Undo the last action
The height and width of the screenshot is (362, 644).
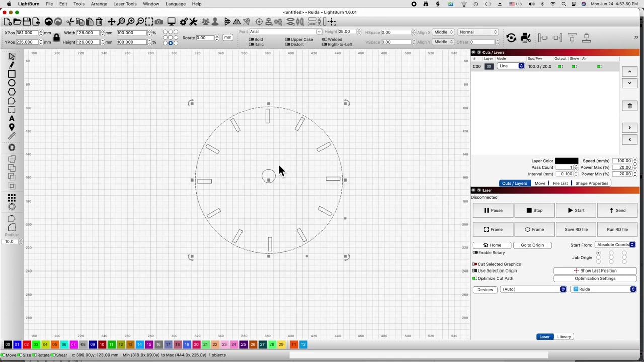pyautogui.click(x=48, y=22)
